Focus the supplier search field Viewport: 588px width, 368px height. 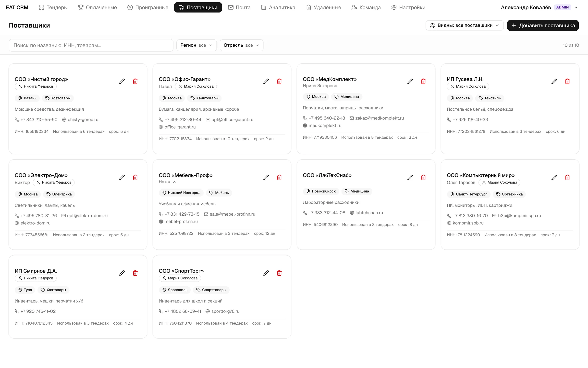[91, 45]
